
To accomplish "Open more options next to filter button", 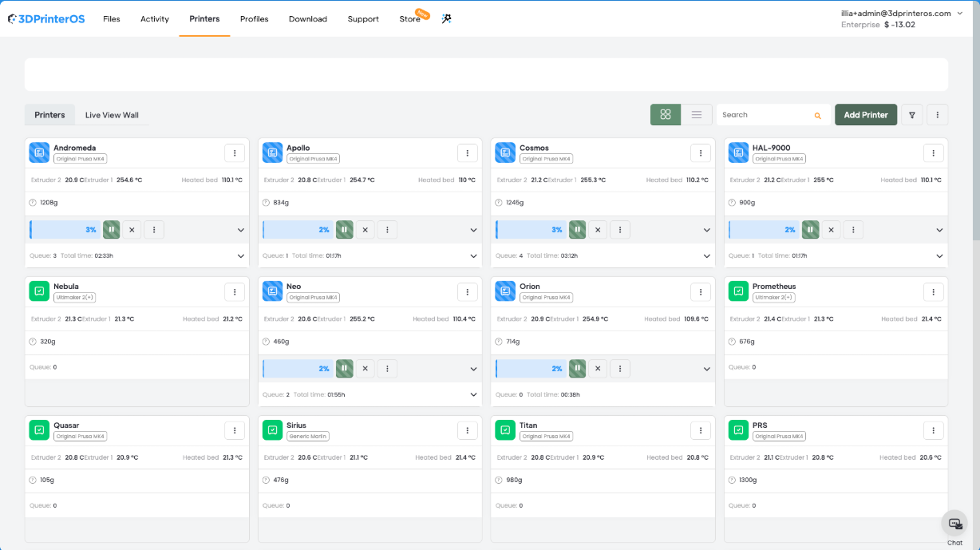I will 937,115.
